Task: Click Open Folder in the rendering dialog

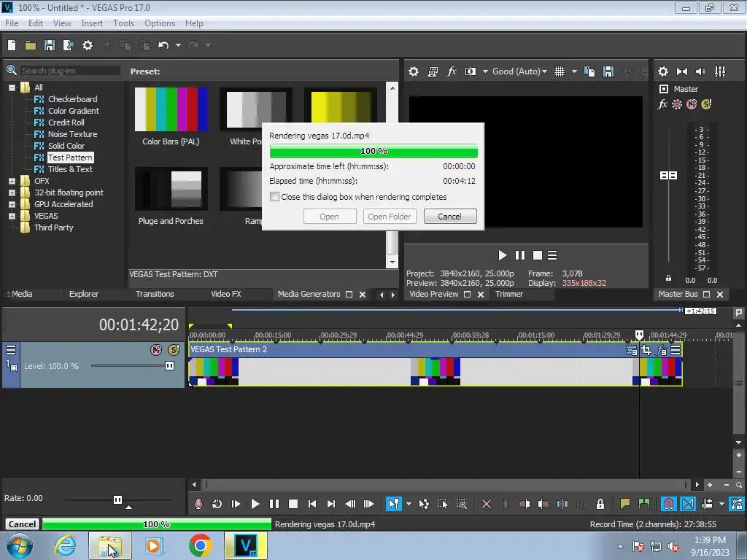Action: pos(390,217)
